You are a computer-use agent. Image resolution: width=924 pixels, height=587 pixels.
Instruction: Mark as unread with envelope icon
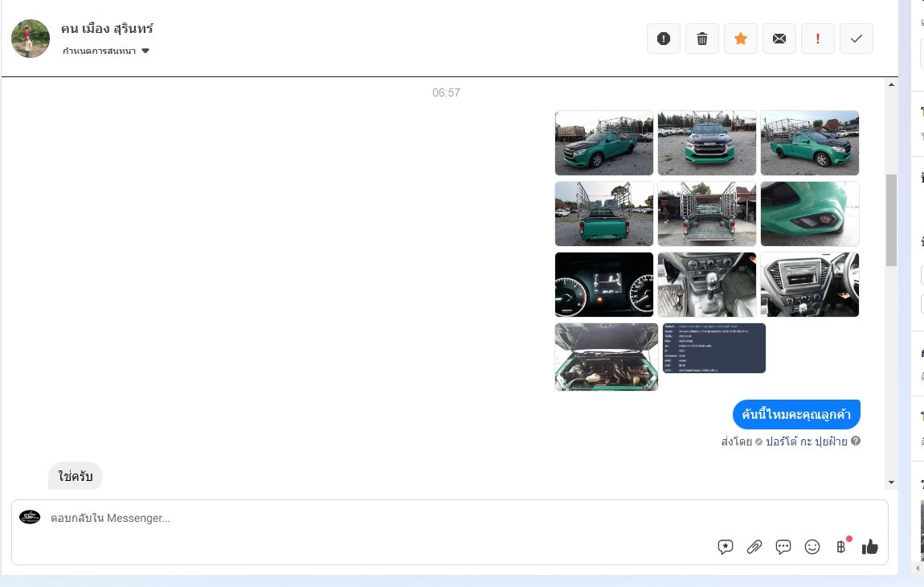pyautogui.click(x=779, y=39)
